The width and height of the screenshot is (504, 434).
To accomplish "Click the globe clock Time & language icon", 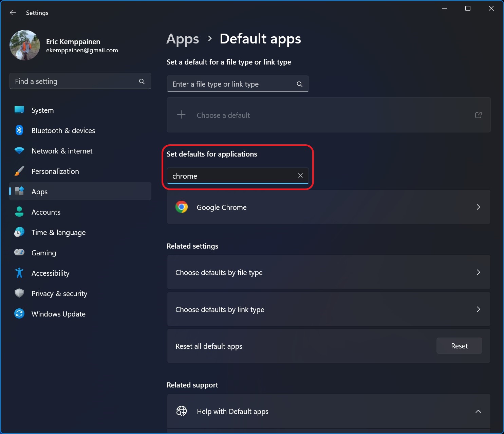I will (x=19, y=232).
